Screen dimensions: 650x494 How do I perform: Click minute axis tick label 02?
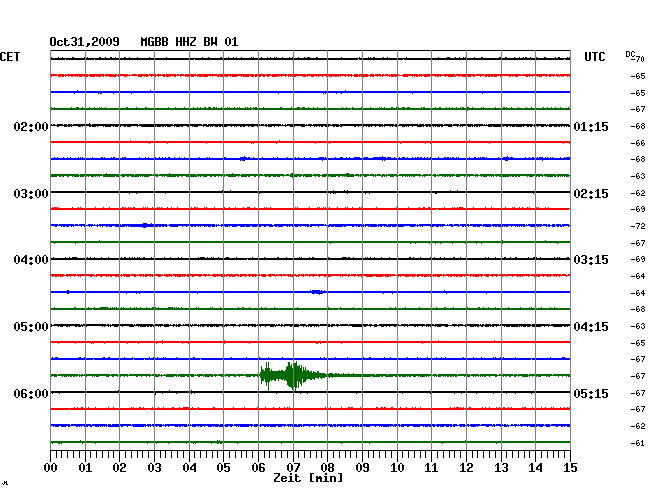[119, 467]
